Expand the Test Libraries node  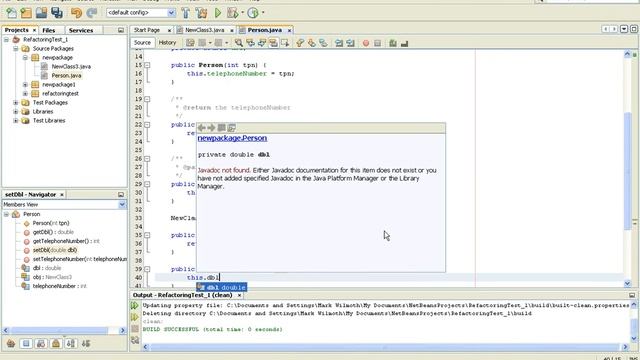(16, 120)
